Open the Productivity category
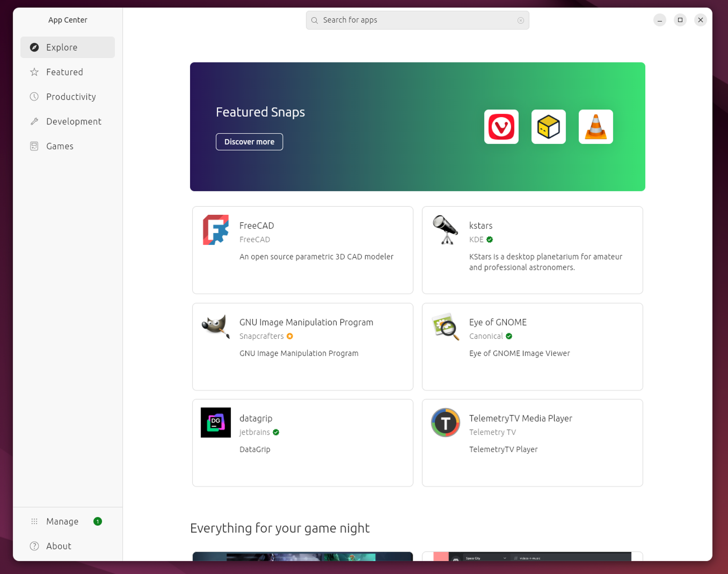The width and height of the screenshot is (728, 574). click(71, 97)
